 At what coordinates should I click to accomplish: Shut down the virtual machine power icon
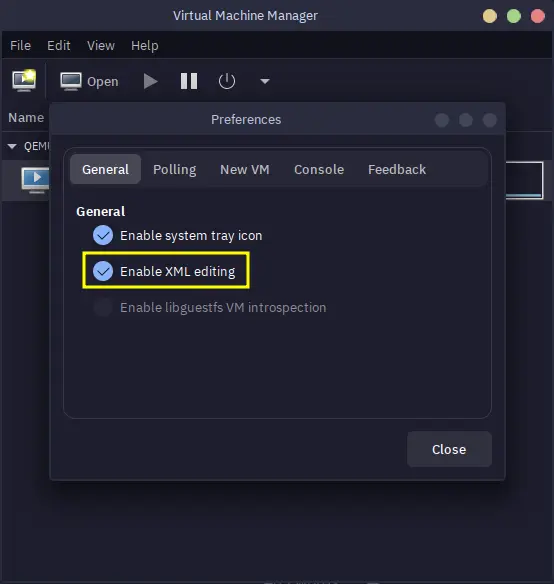[227, 81]
